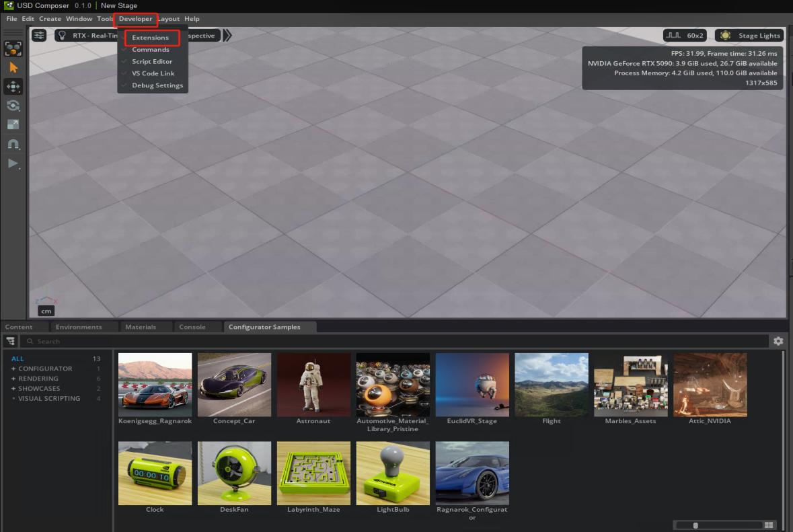Focus the samples Search field
Image resolution: width=793 pixels, height=532 pixels.
(394, 342)
